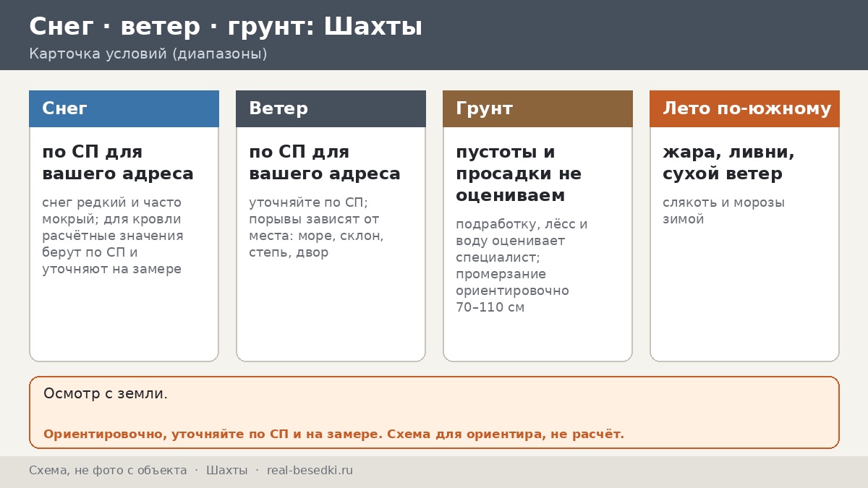Screen dimensions: 868x488
Task: Select the dark 'Ветер' card header
Action: [331, 108]
